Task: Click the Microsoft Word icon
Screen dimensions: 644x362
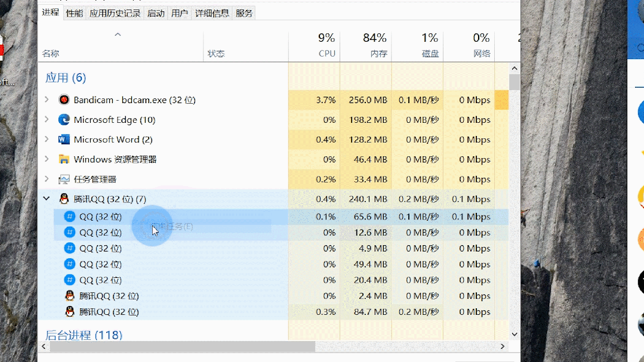Action: (64, 140)
